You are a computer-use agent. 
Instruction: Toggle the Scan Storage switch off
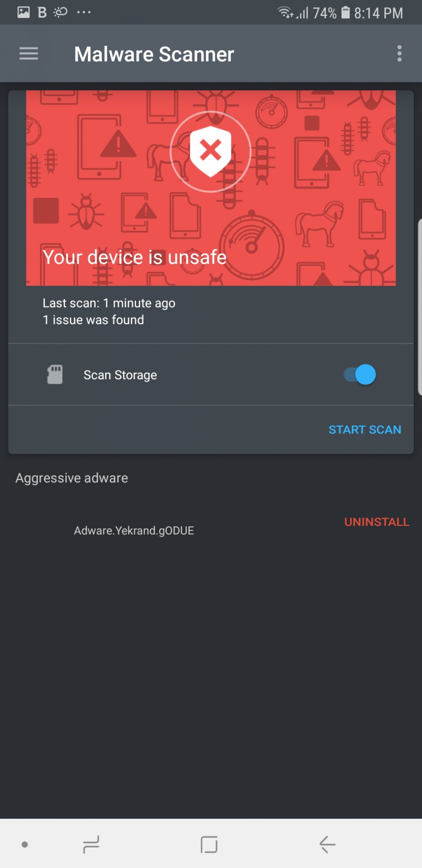click(360, 375)
